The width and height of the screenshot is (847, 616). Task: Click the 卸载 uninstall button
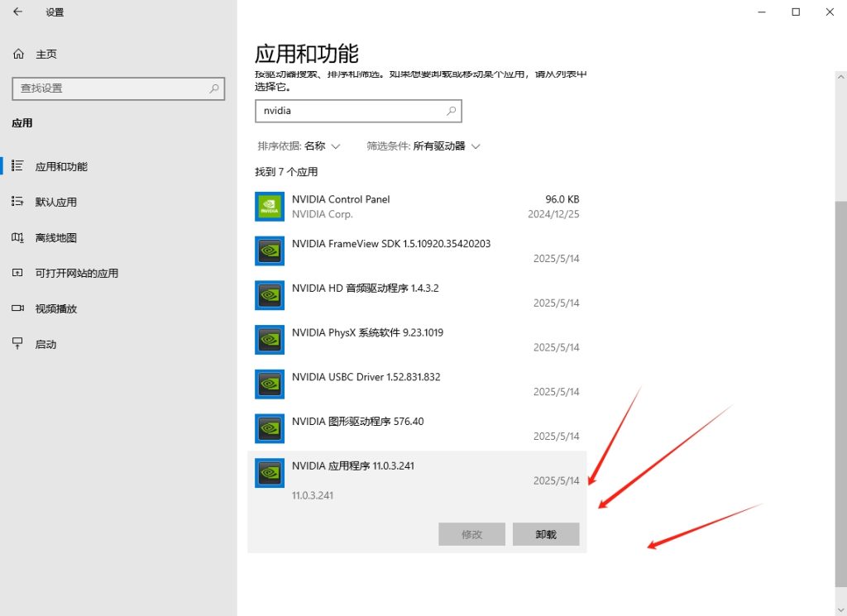[x=546, y=534]
